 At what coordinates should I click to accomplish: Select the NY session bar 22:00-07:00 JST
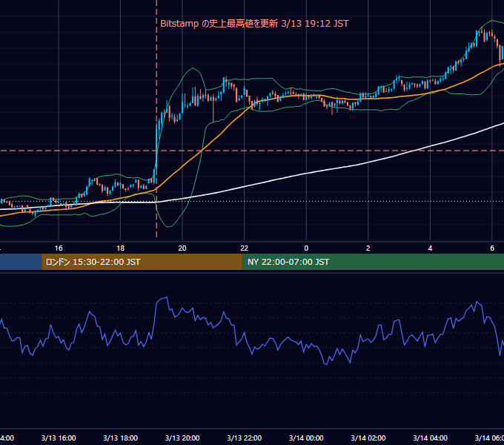(x=373, y=262)
